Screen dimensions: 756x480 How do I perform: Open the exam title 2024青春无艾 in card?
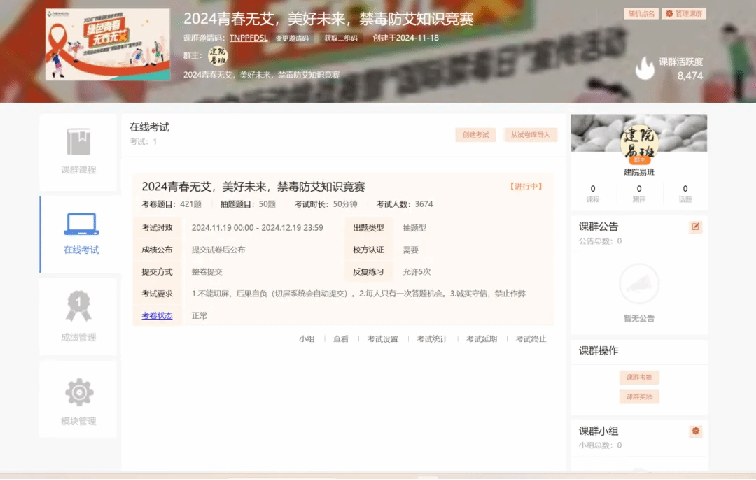click(x=253, y=186)
